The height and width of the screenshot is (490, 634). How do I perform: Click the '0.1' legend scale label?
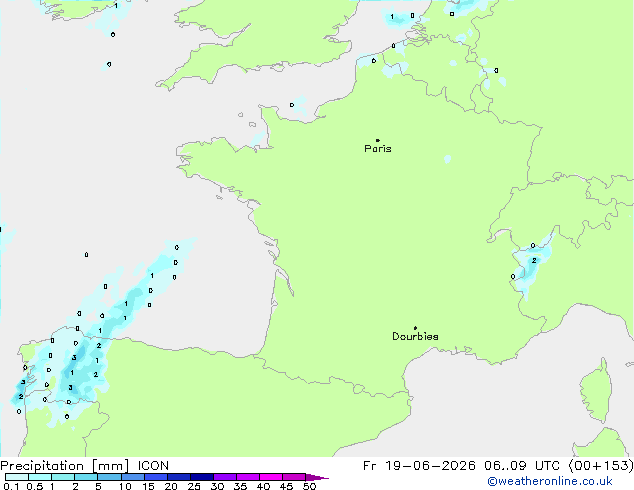(x=11, y=486)
